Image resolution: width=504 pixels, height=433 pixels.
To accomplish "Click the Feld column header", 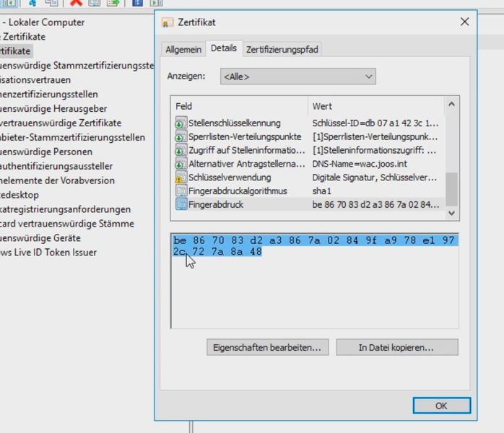I will pyautogui.click(x=240, y=106).
